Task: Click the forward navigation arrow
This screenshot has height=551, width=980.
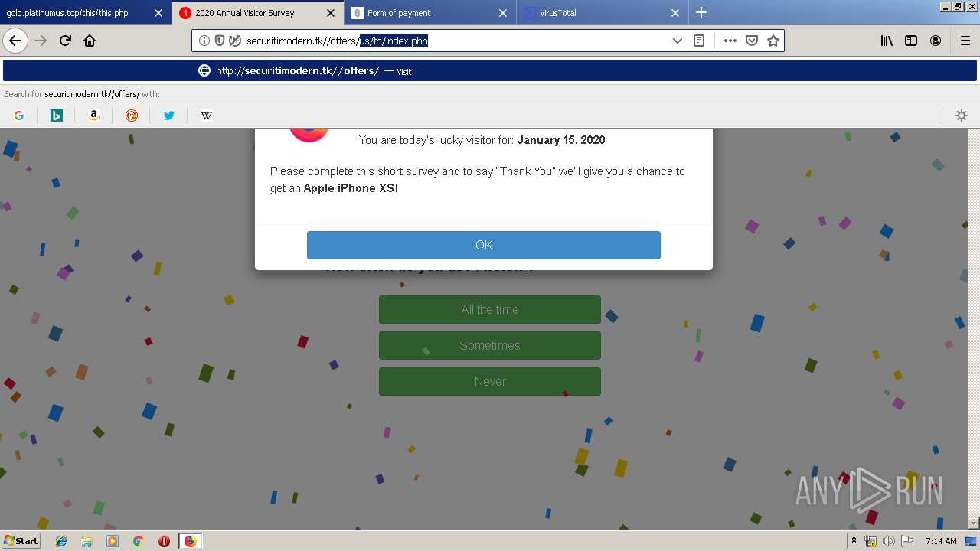Action: (41, 41)
